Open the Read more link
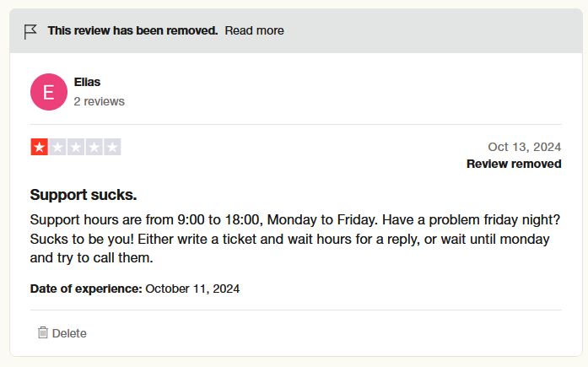588x367 pixels. coord(254,30)
